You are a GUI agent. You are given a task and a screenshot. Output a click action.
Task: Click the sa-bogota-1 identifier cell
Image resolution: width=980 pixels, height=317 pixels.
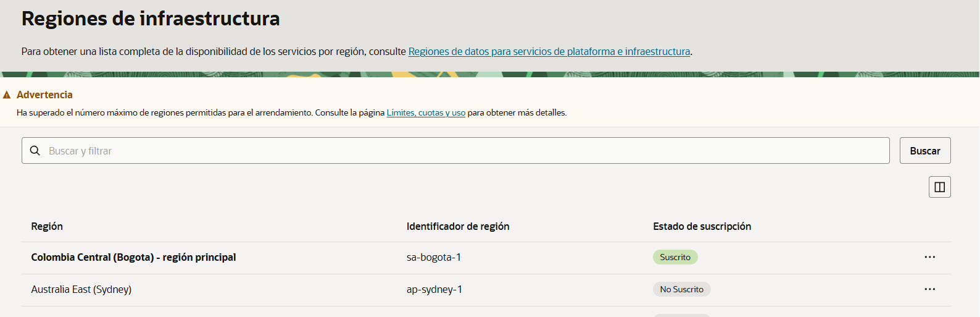434,257
